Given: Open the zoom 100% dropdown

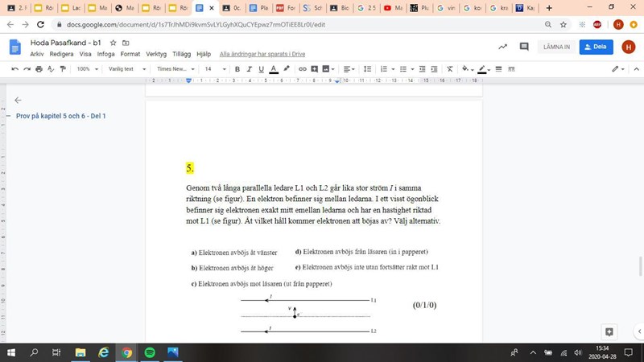Looking at the screenshot, I should [86, 69].
